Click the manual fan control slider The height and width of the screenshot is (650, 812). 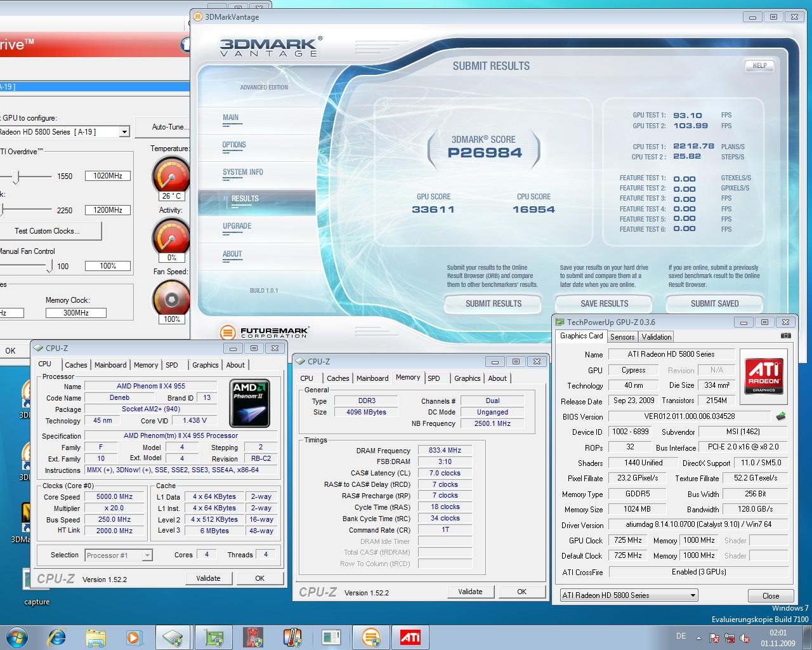pos(49,266)
